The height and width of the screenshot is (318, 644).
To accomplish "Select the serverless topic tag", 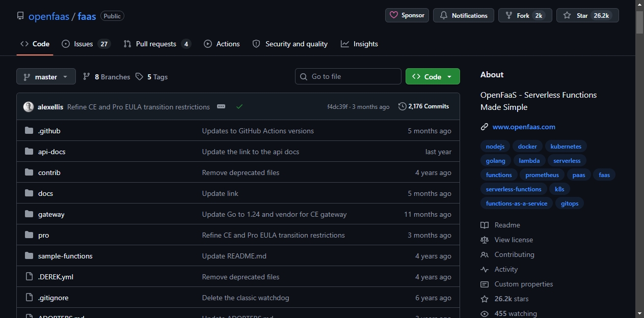I will 567,160.
